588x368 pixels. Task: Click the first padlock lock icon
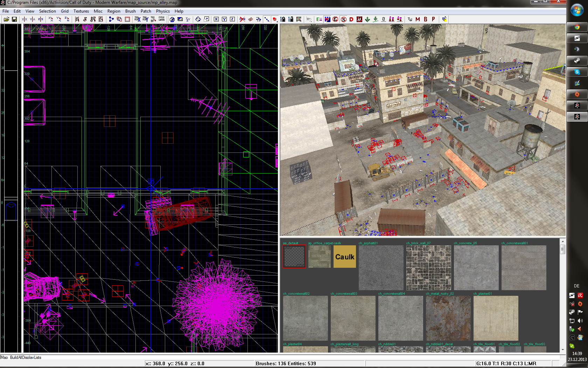(283, 19)
